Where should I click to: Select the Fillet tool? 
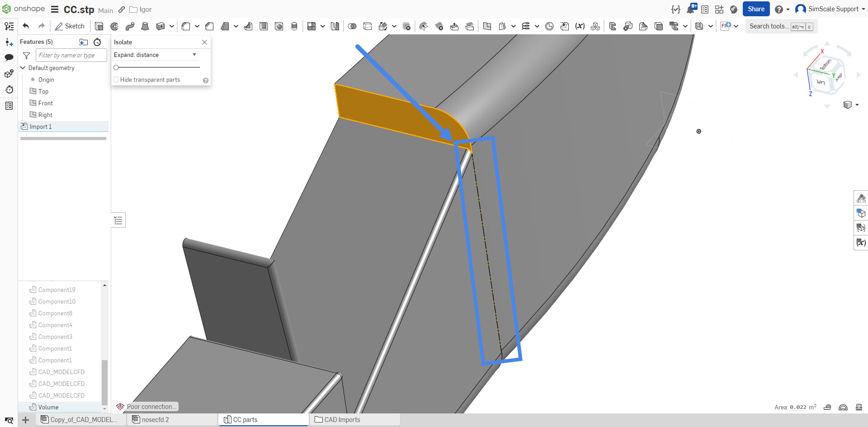[186, 26]
